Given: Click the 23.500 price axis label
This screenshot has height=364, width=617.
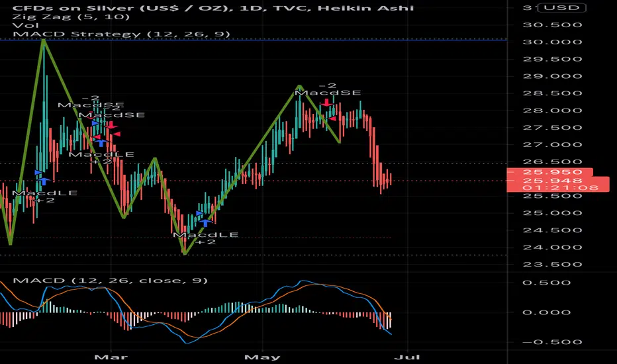Looking at the screenshot, I should tap(552, 264).
